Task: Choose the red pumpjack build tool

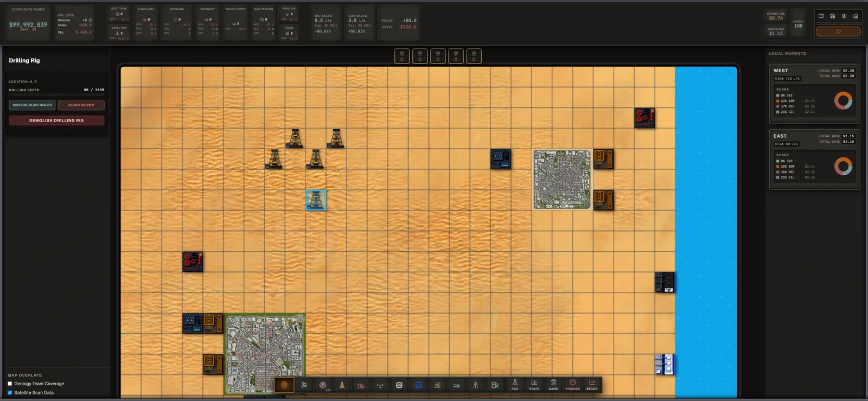Action: point(361,385)
